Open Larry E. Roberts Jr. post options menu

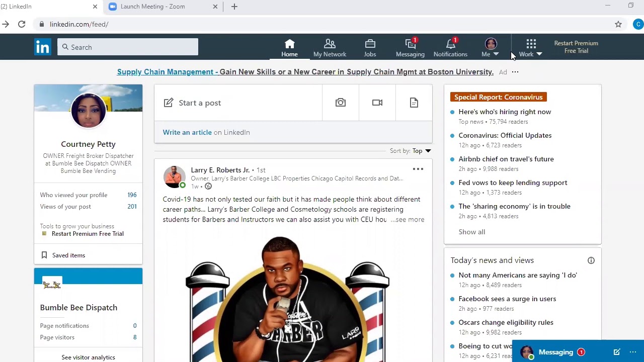pos(418,169)
